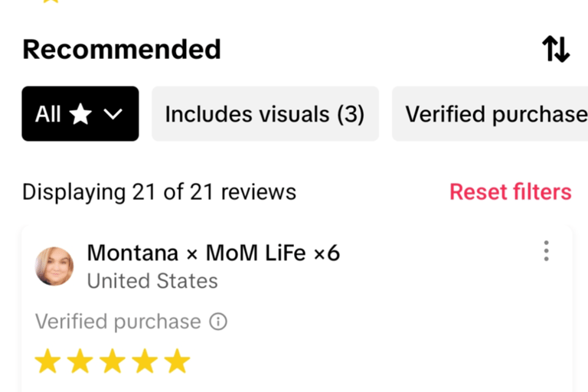The height and width of the screenshot is (392, 588).
Task: Click the fourth yellow star of the rating
Action: pos(145,361)
